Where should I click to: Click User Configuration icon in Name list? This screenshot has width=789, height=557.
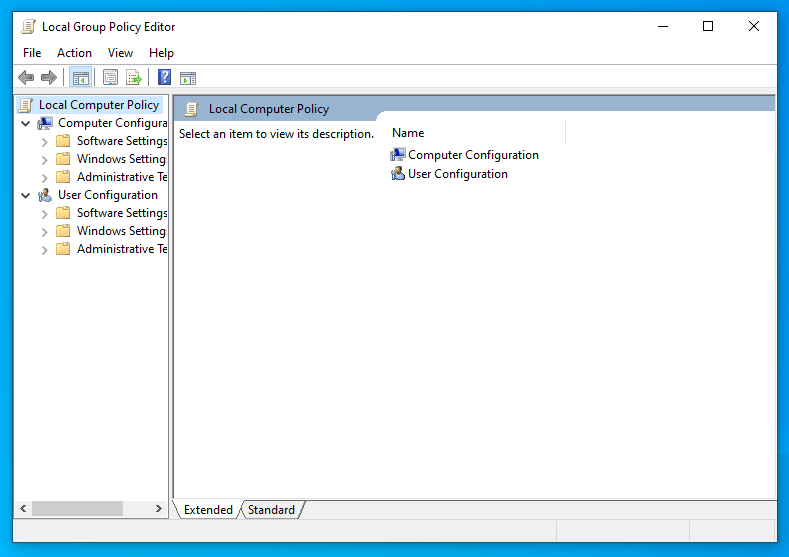pos(398,174)
